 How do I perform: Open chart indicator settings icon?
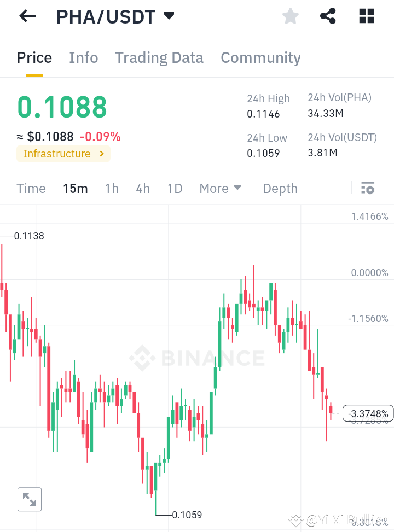(367, 188)
